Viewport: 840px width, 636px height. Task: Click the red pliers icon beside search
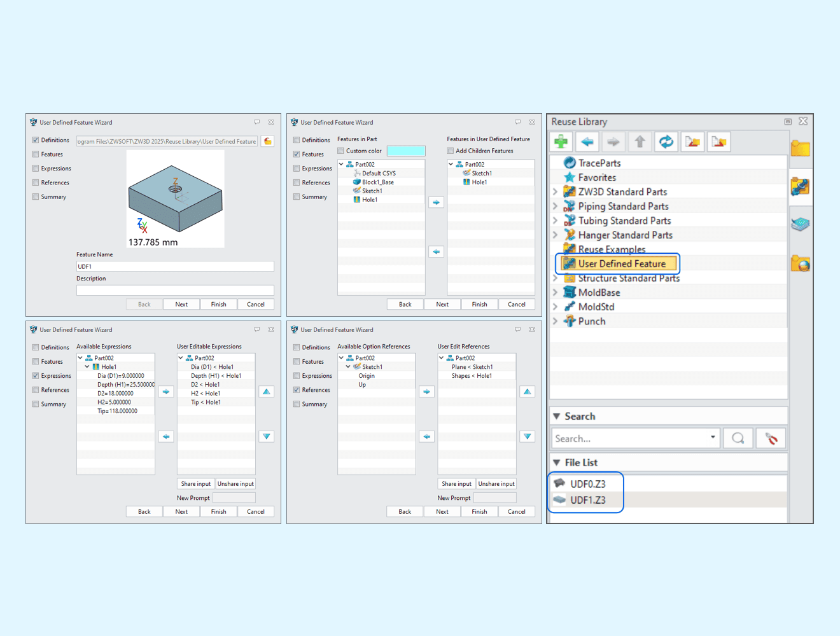click(771, 438)
